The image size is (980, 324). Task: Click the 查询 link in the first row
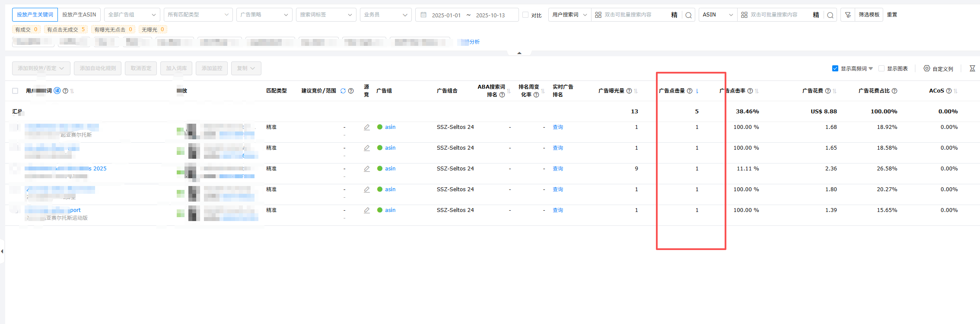pyautogui.click(x=558, y=127)
